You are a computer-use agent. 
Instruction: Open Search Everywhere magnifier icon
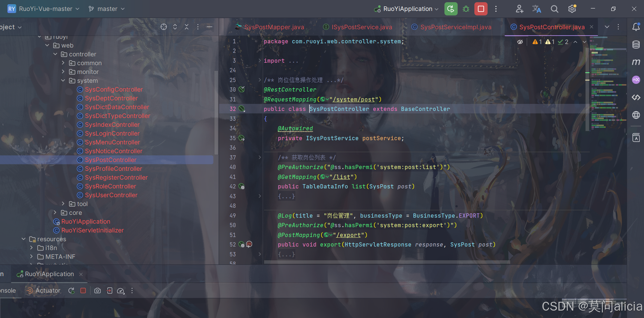click(554, 9)
